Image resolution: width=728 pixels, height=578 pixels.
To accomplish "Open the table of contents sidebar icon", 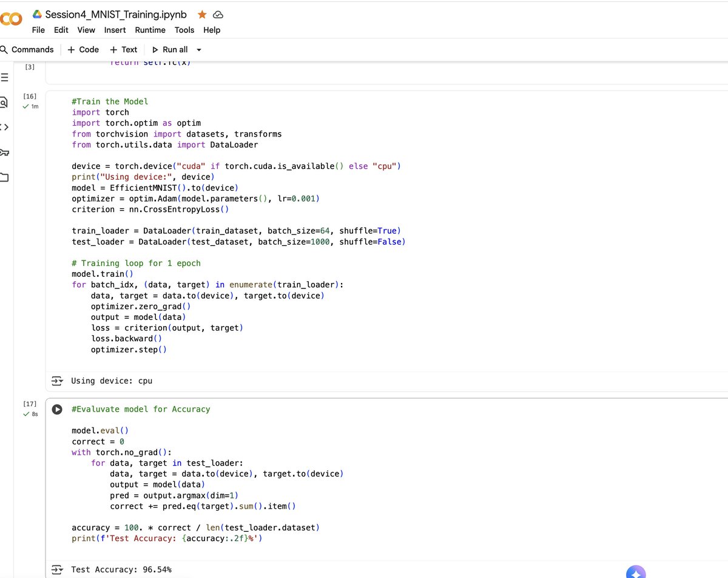I will (4, 78).
